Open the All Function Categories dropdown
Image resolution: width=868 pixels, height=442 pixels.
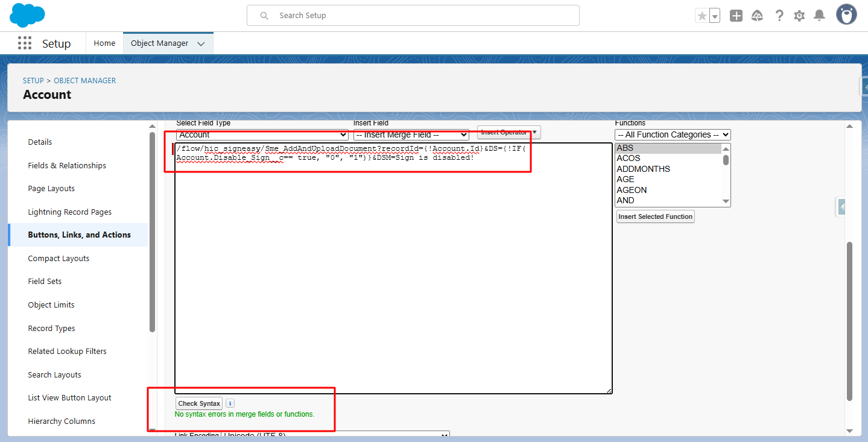pyautogui.click(x=673, y=135)
